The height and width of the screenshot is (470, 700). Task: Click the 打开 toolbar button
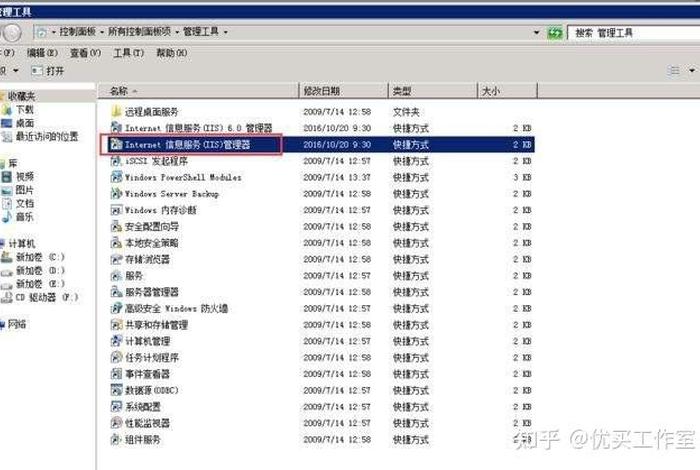(x=48, y=71)
